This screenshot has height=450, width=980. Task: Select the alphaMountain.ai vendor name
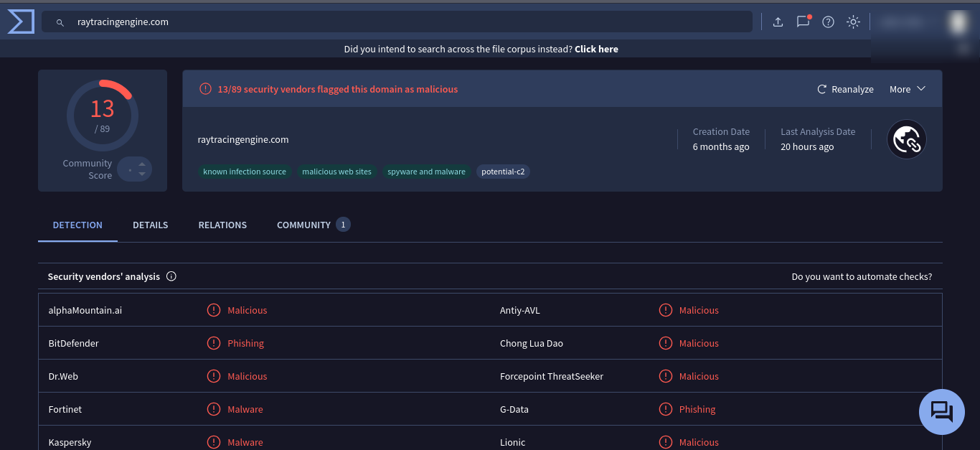(x=85, y=310)
